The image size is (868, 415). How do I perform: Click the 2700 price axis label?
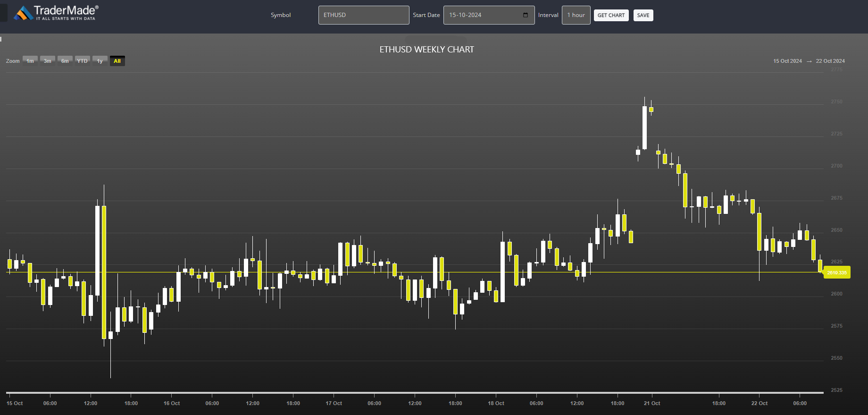point(836,166)
